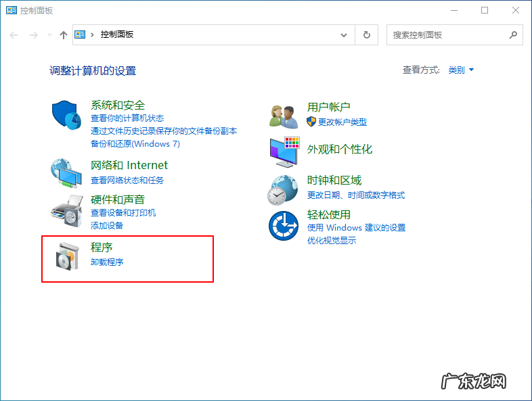Expand the address bar history dropdown
Image resolution: width=532 pixels, height=401 pixels.
pyautogui.click(x=344, y=35)
